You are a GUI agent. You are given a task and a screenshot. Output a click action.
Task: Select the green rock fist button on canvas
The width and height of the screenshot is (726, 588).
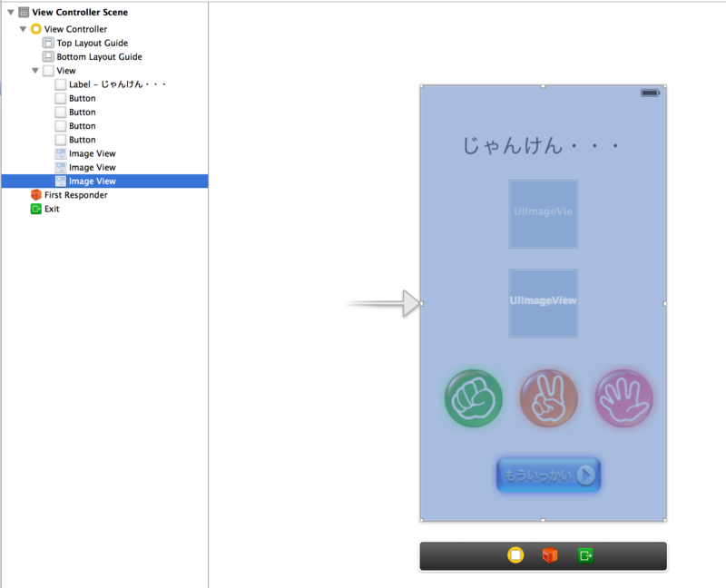473,398
